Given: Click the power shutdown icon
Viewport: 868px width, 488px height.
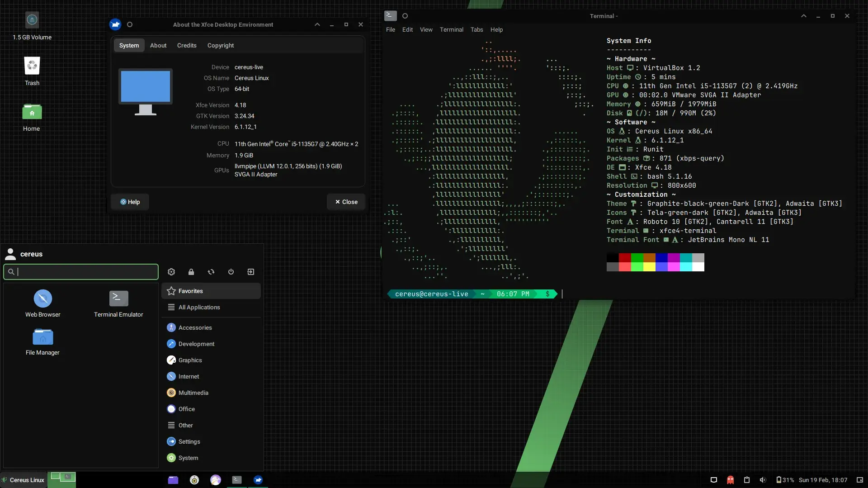Looking at the screenshot, I should click(231, 272).
